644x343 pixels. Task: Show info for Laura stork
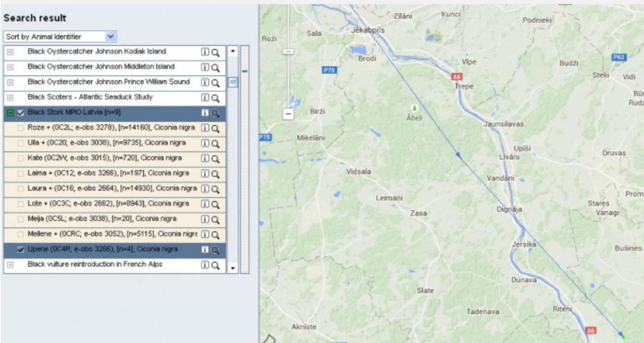tap(206, 189)
